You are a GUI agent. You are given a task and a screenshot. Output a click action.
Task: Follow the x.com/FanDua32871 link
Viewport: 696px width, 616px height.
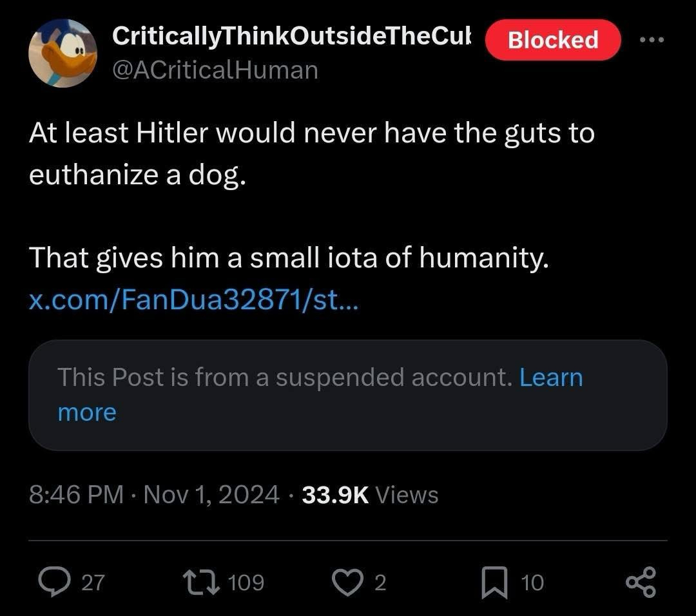(x=193, y=300)
